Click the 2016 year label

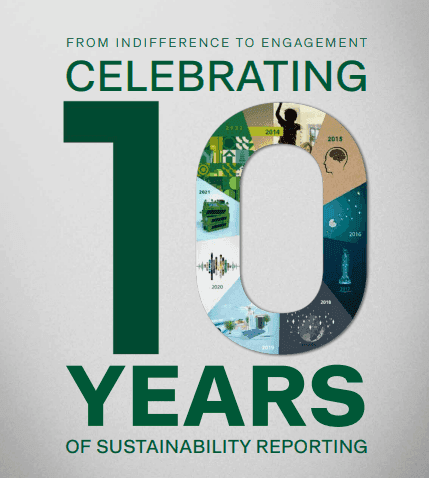(355, 234)
